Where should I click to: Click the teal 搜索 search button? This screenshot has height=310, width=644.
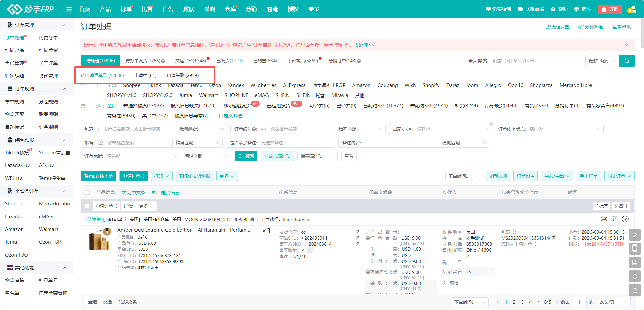pyautogui.click(x=246, y=156)
